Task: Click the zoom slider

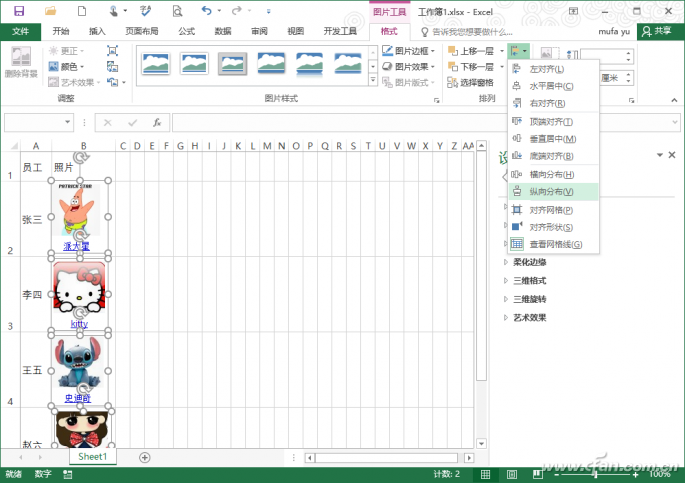Action: pyautogui.click(x=596, y=474)
